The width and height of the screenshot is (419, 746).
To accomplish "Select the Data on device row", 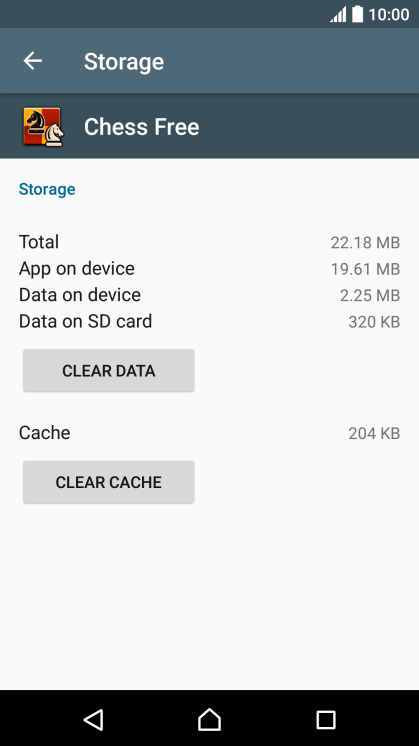I will tap(209, 295).
